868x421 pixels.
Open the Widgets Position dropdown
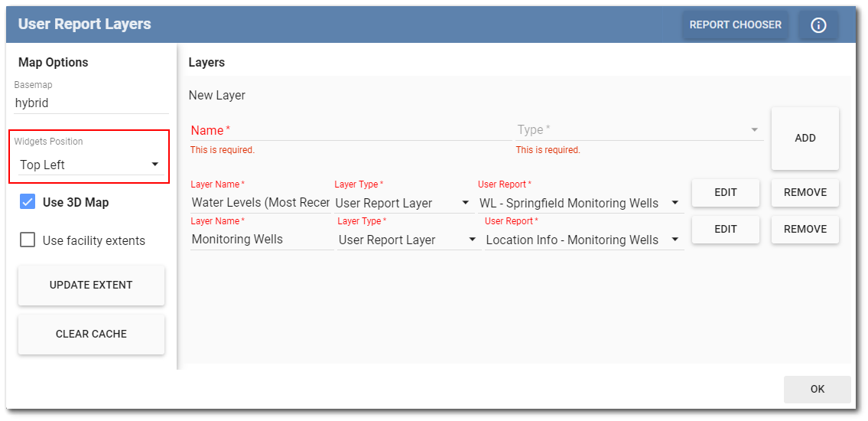(x=90, y=165)
